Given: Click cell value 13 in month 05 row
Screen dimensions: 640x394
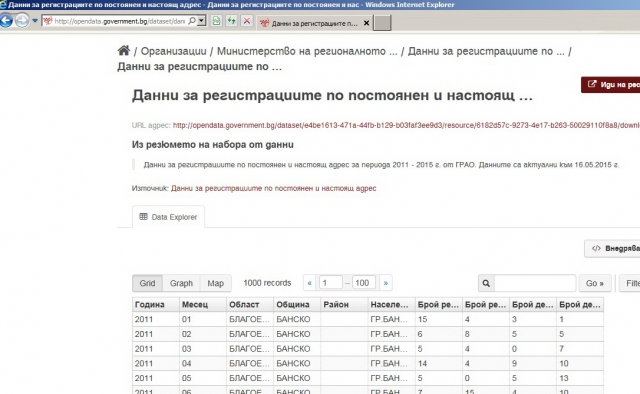Looking at the screenshot, I should click(x=581, y=378).
